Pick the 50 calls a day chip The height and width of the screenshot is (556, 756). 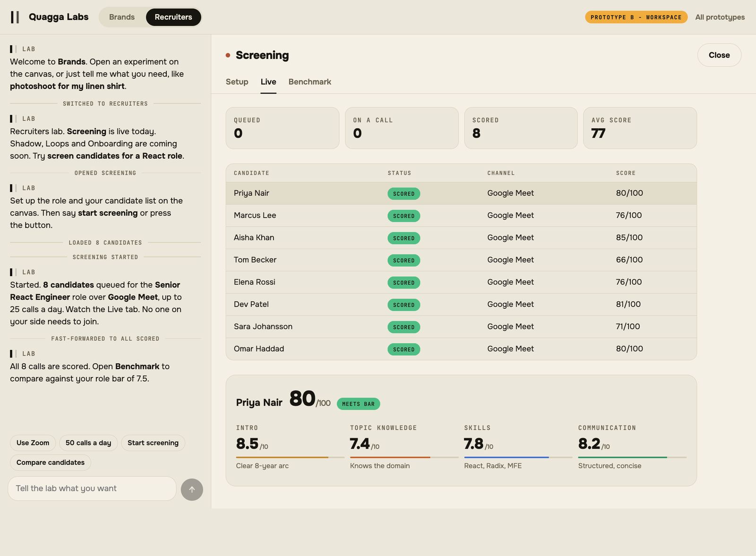pyautogui.click(x=88, y=443)
